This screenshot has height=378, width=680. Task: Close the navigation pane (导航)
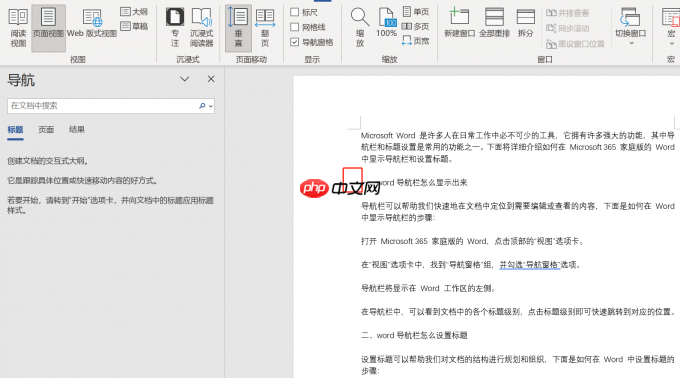[211, 79]
